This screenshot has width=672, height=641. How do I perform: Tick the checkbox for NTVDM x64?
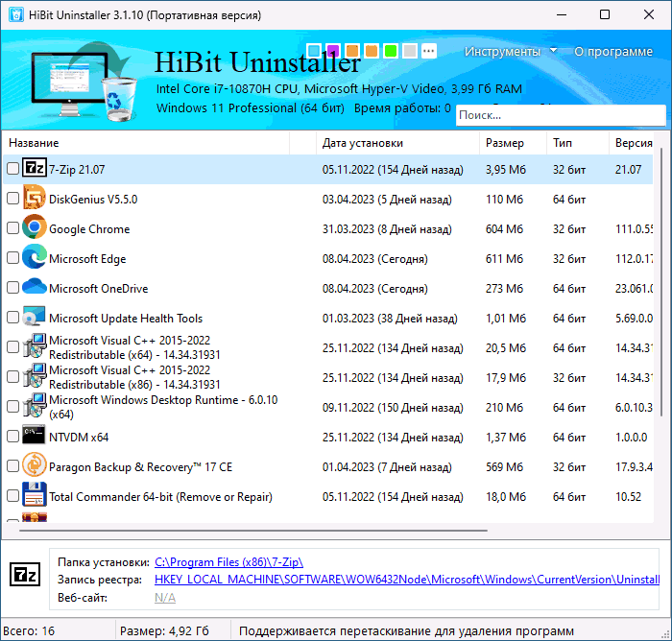[x=12, y=437]
